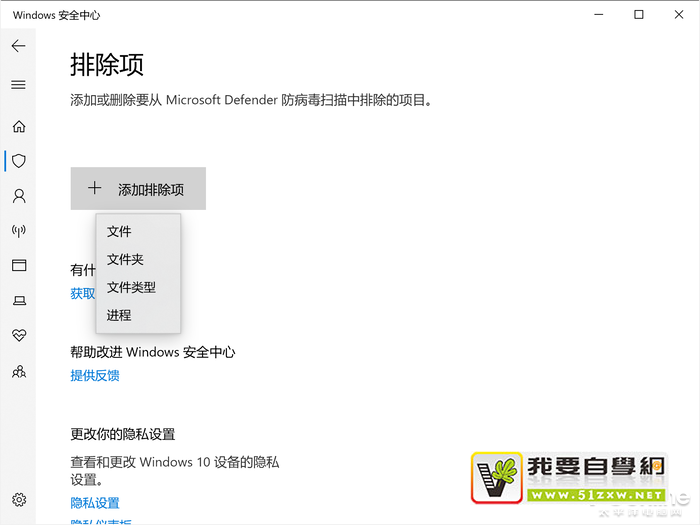Viewport: 700px width, 525px height.
Task: Go to Home in sidebar
Action: click(x=18, y=127)
